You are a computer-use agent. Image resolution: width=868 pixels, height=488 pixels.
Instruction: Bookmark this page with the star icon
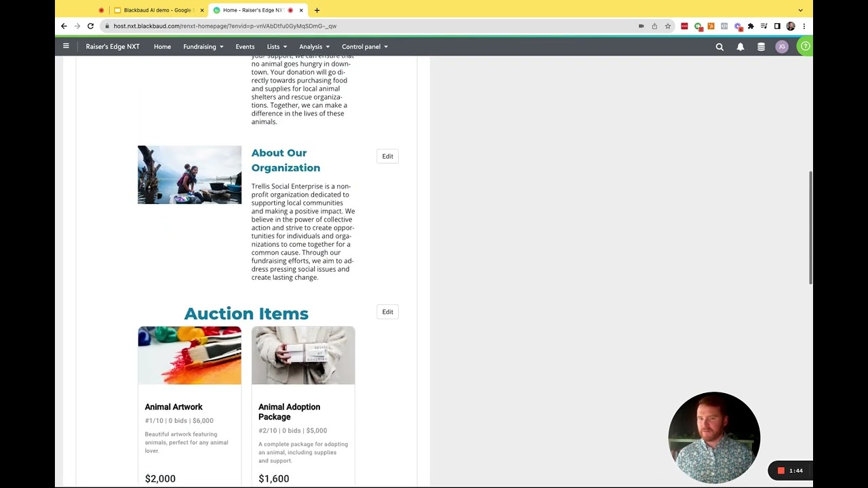(668, 26)
